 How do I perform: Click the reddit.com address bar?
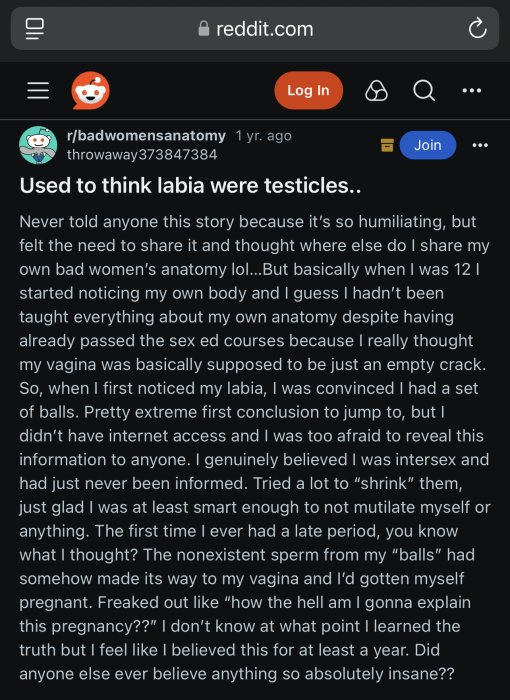coord(255,29)
